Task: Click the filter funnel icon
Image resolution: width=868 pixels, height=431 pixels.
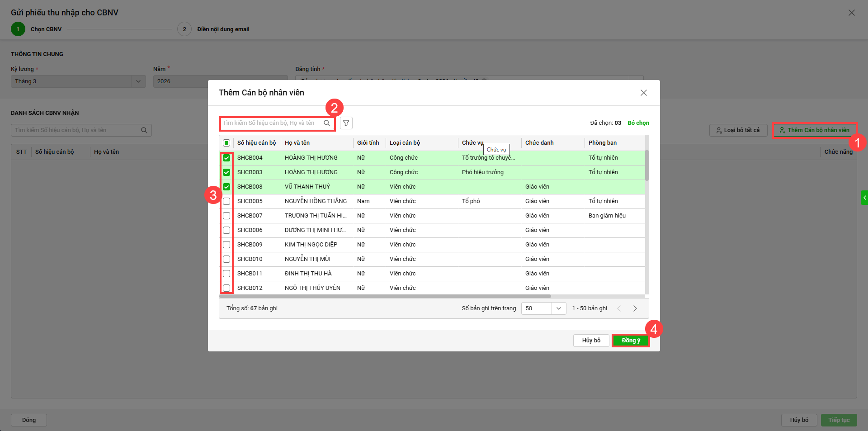Action: [x=346, y=123]
